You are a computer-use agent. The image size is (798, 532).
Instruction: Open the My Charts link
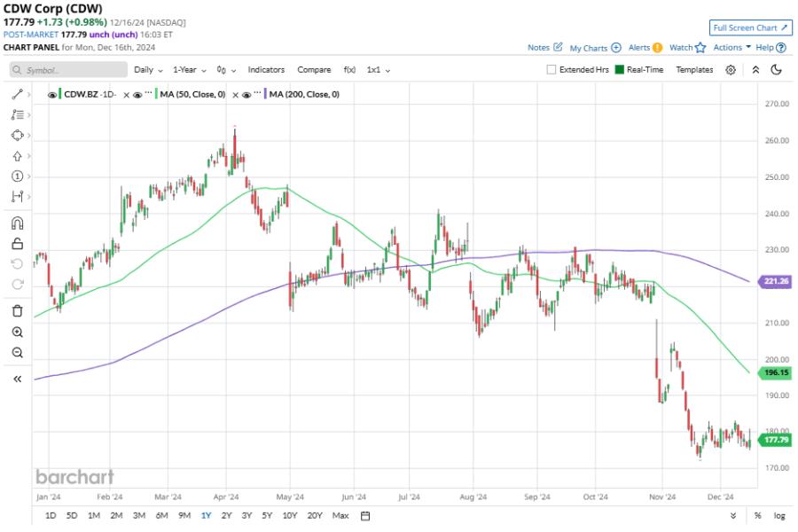click(x=589, y=48)
